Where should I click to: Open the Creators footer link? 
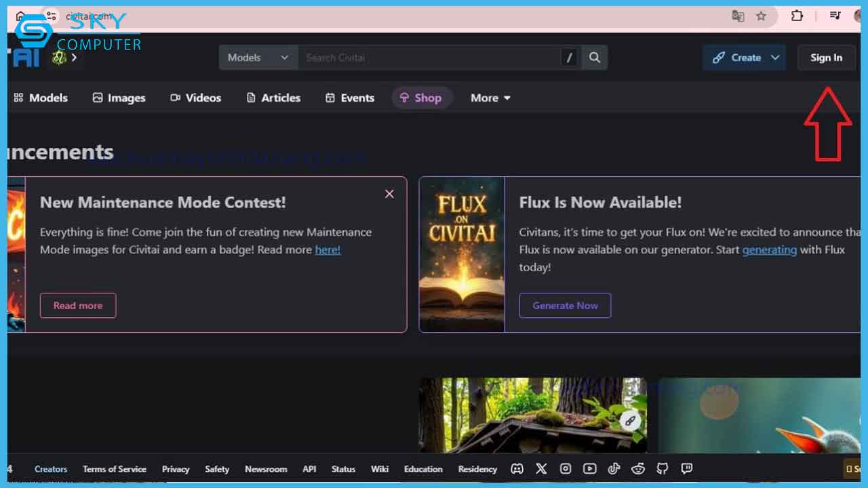click(51, 469)
